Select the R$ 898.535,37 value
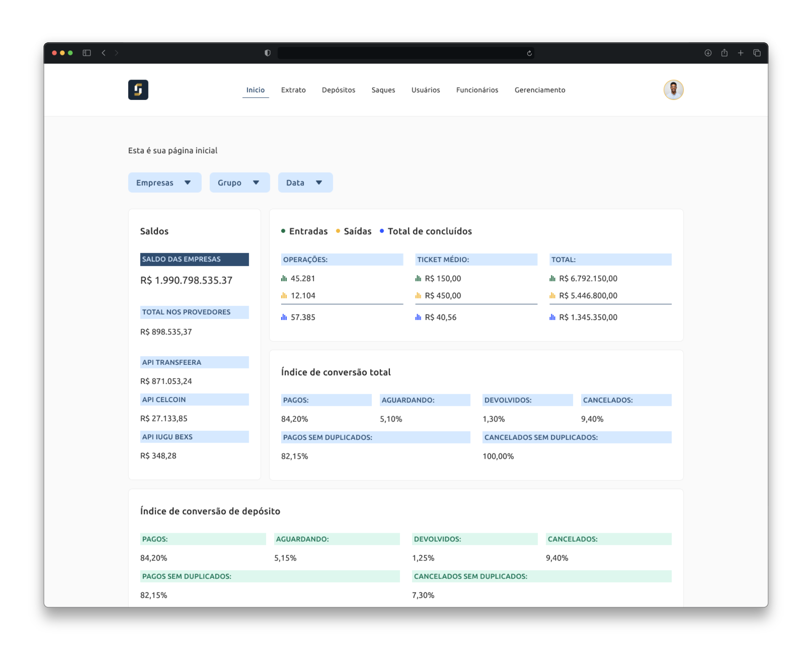 (166, 332)
